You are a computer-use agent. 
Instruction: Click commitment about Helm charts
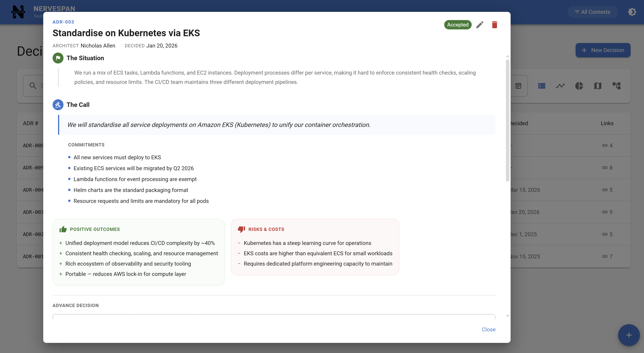pyautogui.click(x=131, y=190)
